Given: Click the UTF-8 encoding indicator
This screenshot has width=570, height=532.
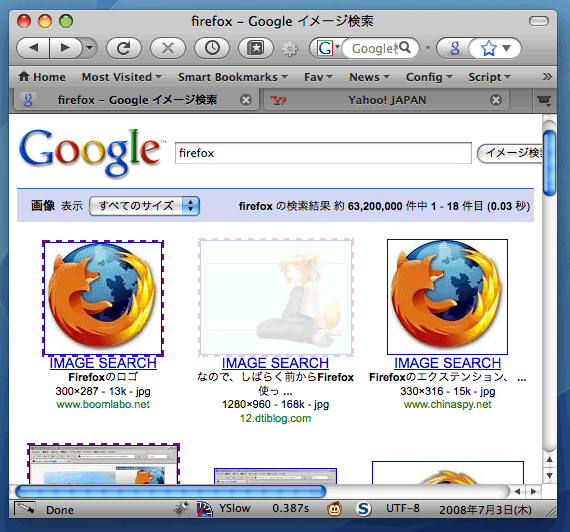Looking at the screenshot, I should [x=403, y=508].
